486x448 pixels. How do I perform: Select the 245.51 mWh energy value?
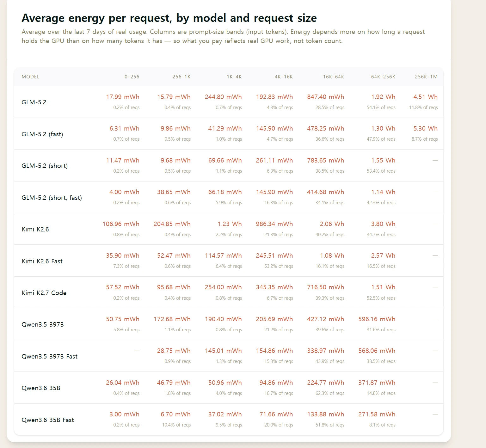click(274, 255)
